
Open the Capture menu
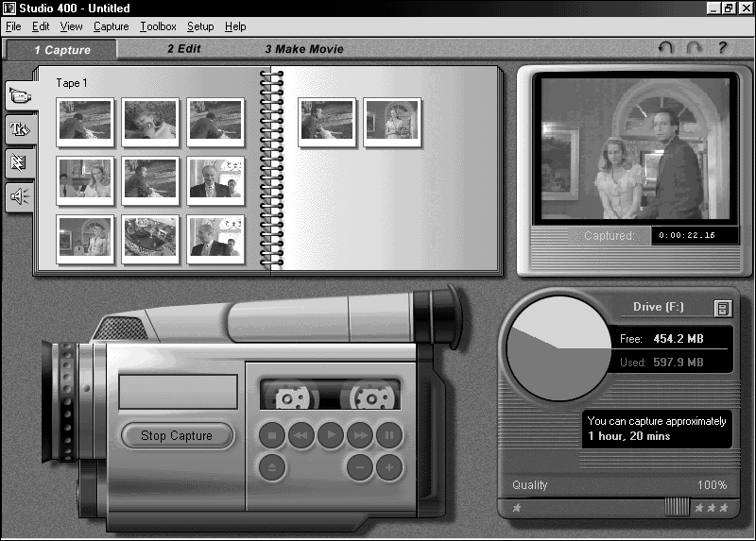[x=111, y=26]
